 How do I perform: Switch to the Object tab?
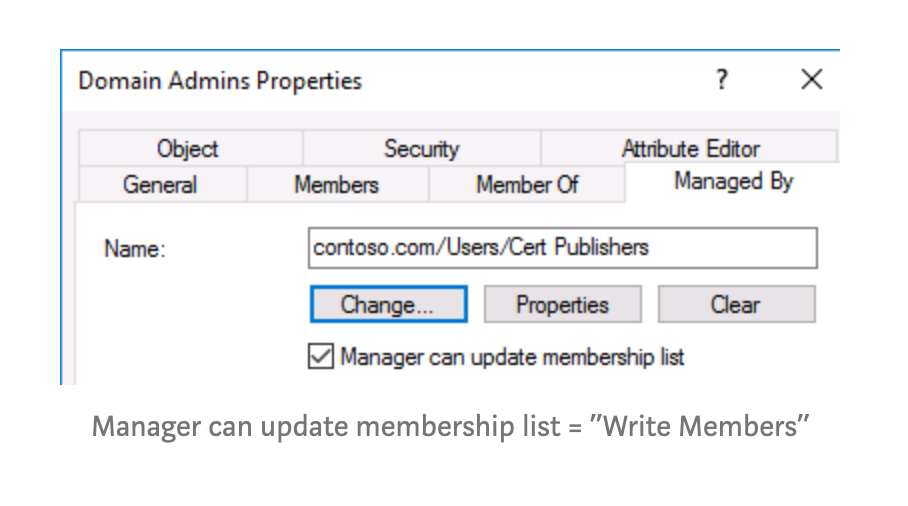click(x=187, y=149)
